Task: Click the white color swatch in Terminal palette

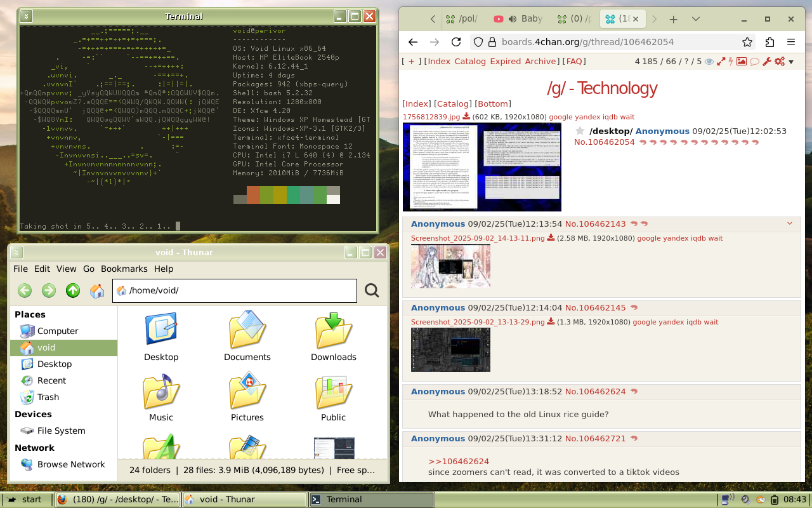Action: 334,199
